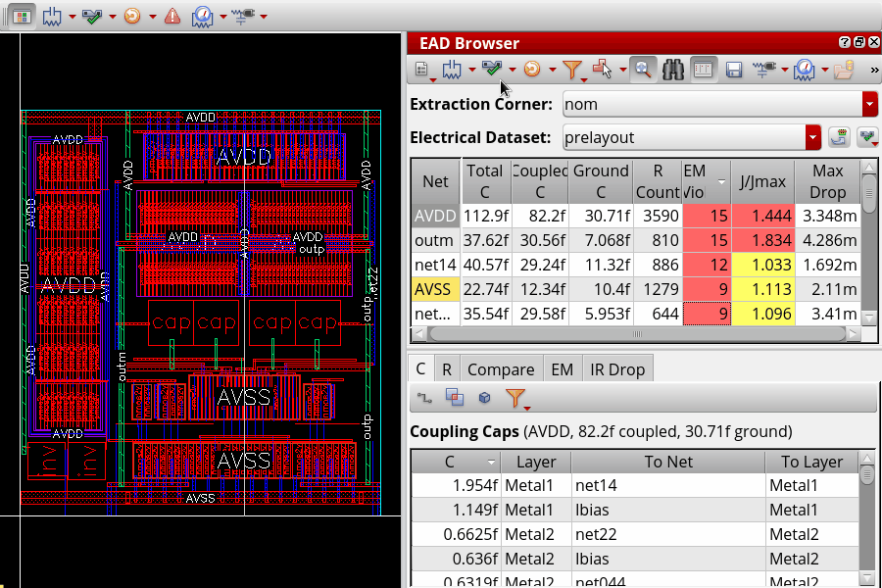Click the funnel filter icon in EAD Browser toolbar
Image resolution: width=882 pixels, height=588 pixels.
pos(572,70)
